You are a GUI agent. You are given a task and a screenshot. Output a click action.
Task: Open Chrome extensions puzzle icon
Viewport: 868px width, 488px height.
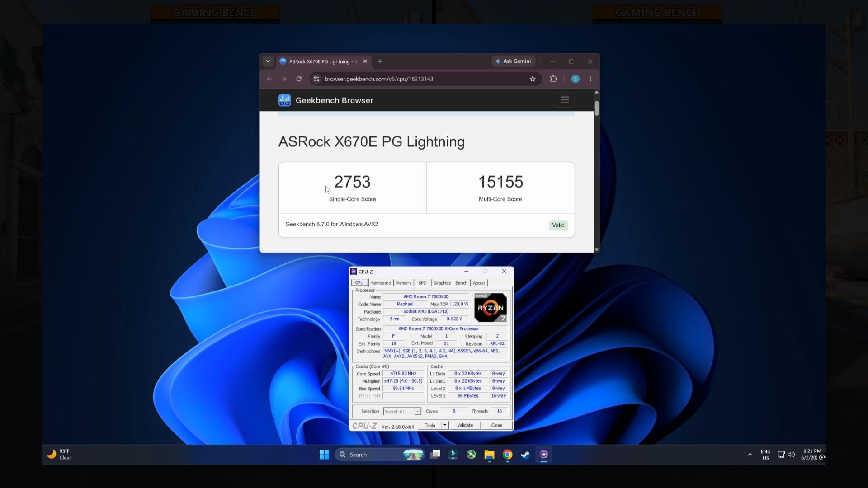[x=553, y=79]
